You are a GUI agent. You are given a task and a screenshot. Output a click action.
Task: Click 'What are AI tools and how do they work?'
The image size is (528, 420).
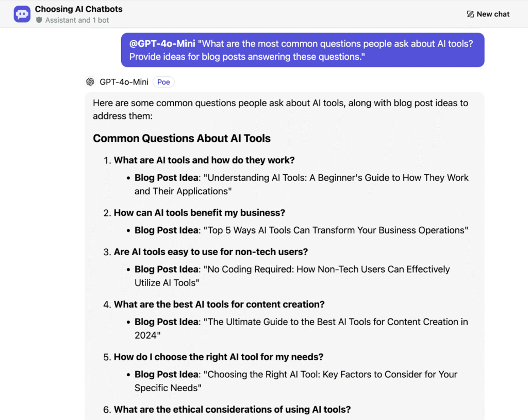(204, 160)
